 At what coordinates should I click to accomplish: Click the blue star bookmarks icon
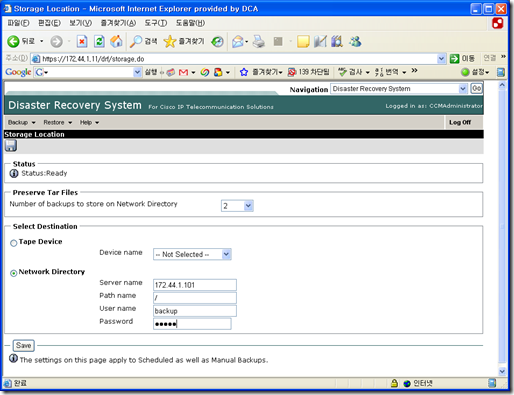coord(244,72)
